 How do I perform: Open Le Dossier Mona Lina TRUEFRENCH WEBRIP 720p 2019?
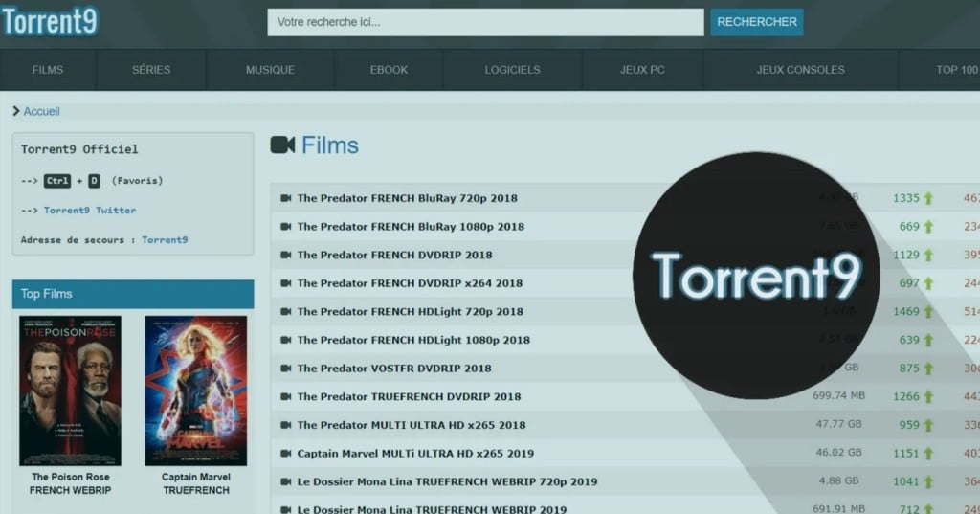pos(448,482)
